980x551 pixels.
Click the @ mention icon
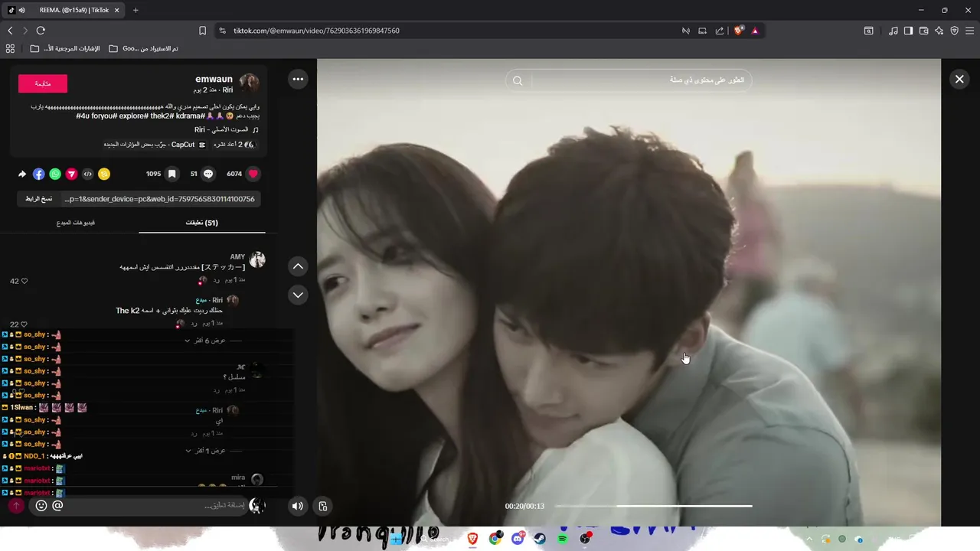57,505
